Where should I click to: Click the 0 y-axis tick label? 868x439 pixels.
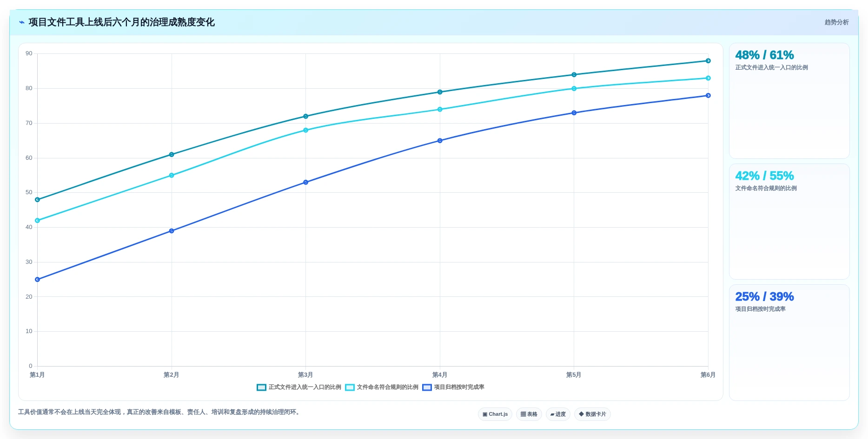tap(31, 366)
